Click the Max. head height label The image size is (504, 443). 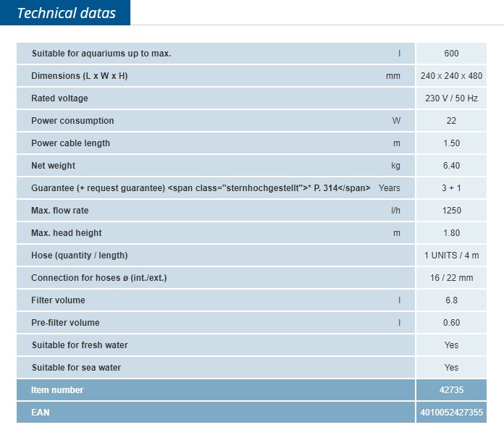[67, 233]
